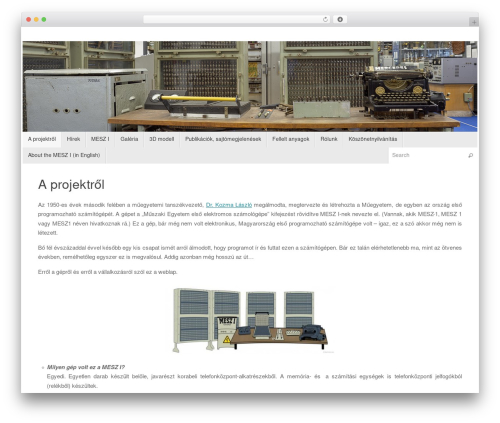The height and width of the screenshot is (423, 500).
Task: Open About the MESZ I (in English)
Action: coord(64,155)
